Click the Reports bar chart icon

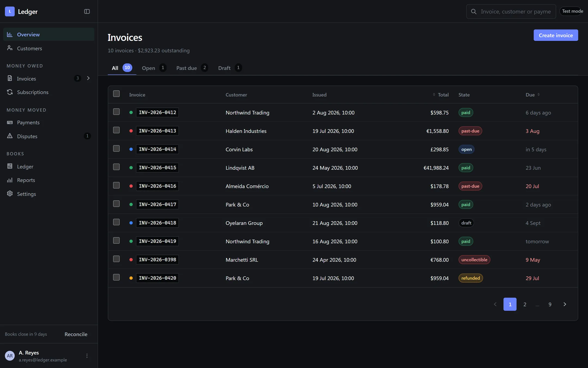coord(10,180)
